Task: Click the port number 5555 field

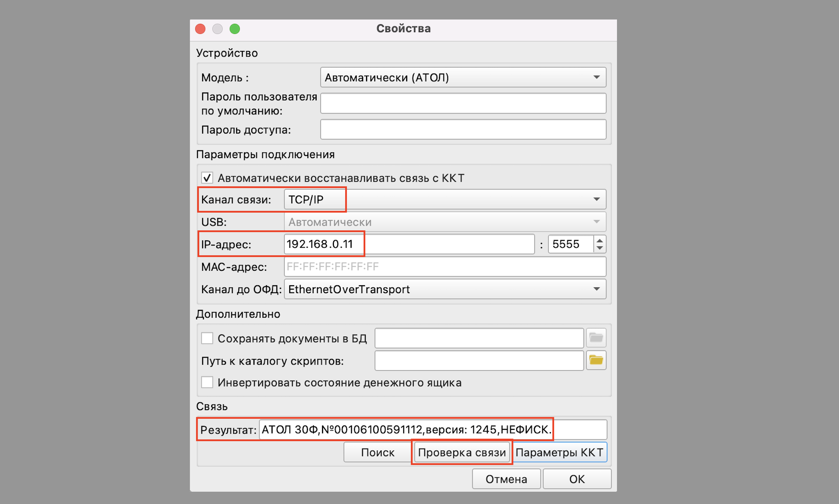Action: pyautogui.click(x=570, y=244)
